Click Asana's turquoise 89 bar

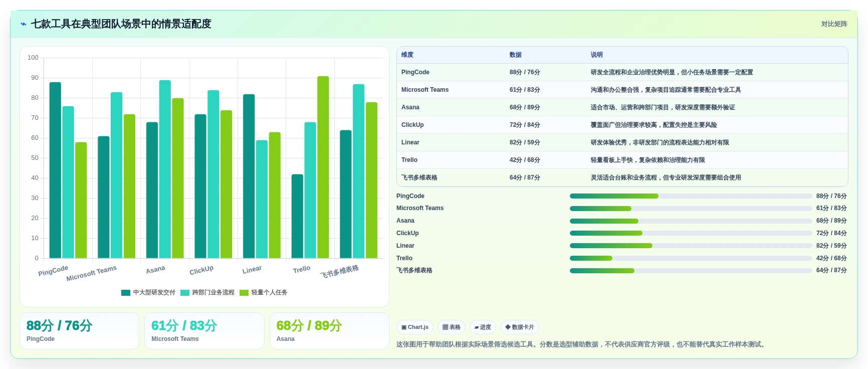tap(165, 169)
